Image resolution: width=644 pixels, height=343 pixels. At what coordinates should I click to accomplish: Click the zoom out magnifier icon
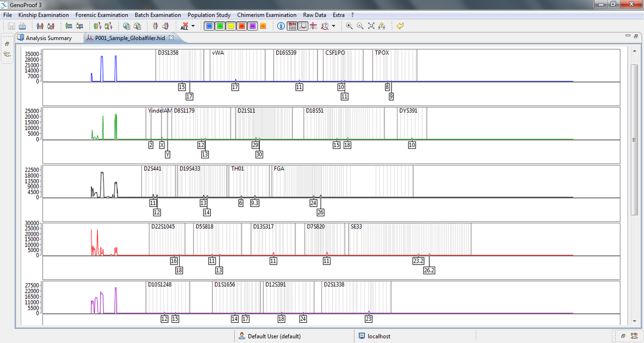pyautogui.click(x=360, y=26)
